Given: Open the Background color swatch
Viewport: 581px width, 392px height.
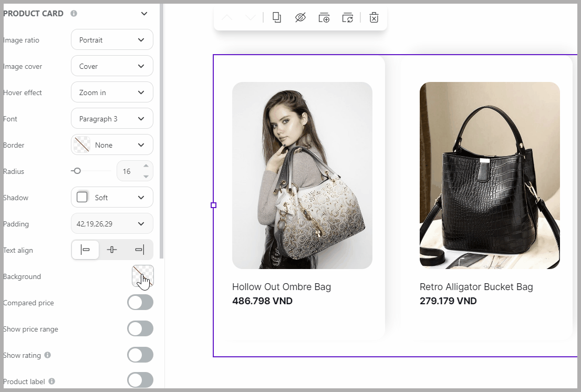Looking at the screenshot, I should (x=143, y=276).
